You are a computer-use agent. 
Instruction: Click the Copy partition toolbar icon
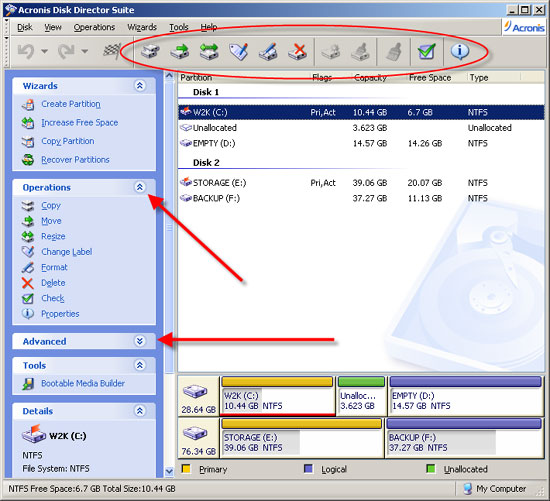tap(150, 52)
